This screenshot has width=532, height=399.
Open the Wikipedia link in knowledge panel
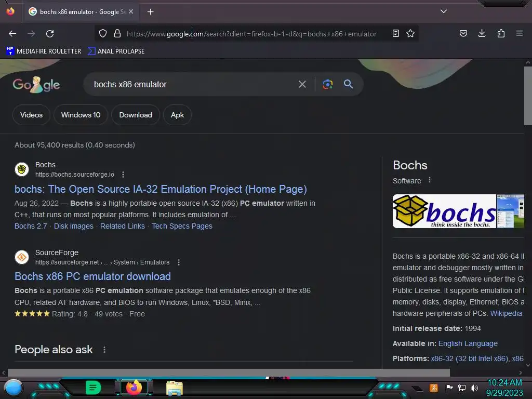[506, 313]
